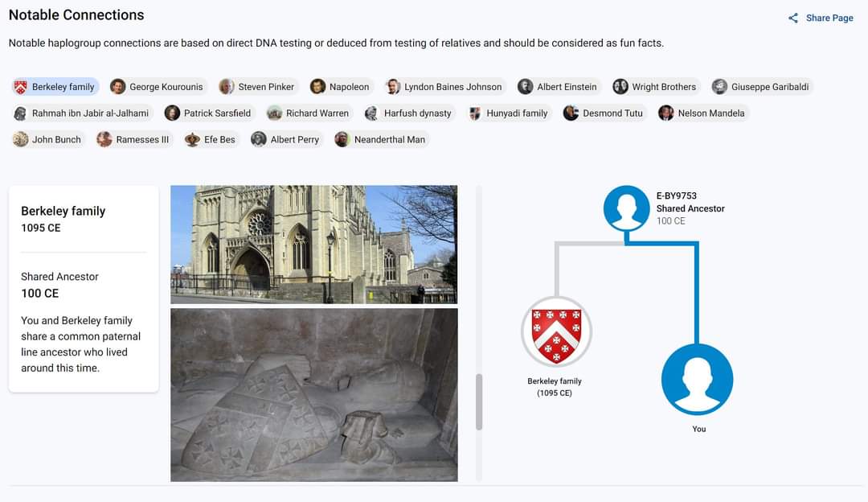Show the Ramesses III connection
This screenshot has width=868, height=502.
pos(134,140)
